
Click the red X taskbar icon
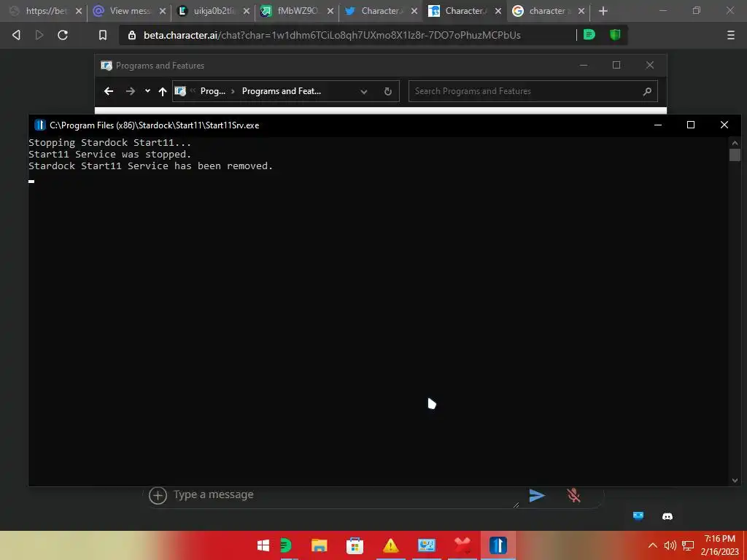[x=462, y=545]
